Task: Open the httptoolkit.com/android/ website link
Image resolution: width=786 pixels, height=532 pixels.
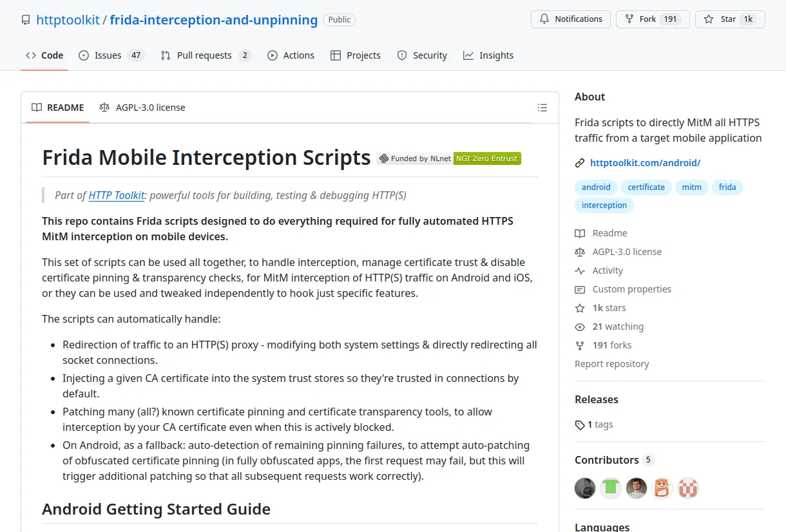Action: (645, 163)
